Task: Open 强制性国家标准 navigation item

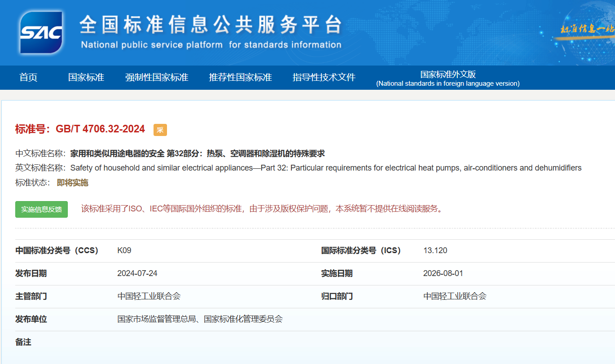Action: (x=157, y=77)
